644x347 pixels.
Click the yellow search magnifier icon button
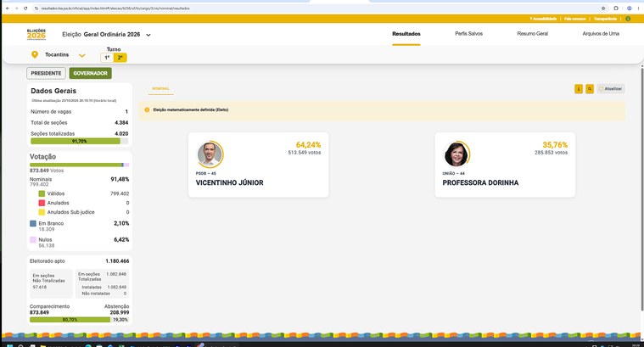click(590, 89)
